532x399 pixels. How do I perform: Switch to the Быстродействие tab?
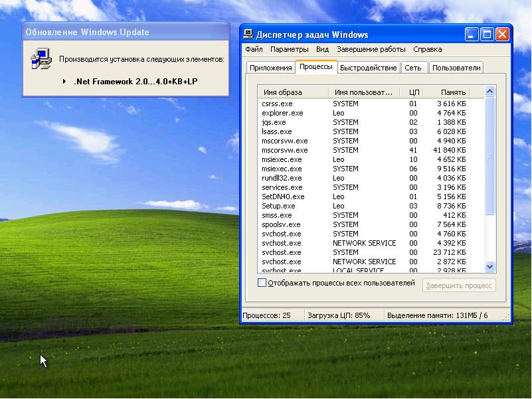(x=369, y=68)
